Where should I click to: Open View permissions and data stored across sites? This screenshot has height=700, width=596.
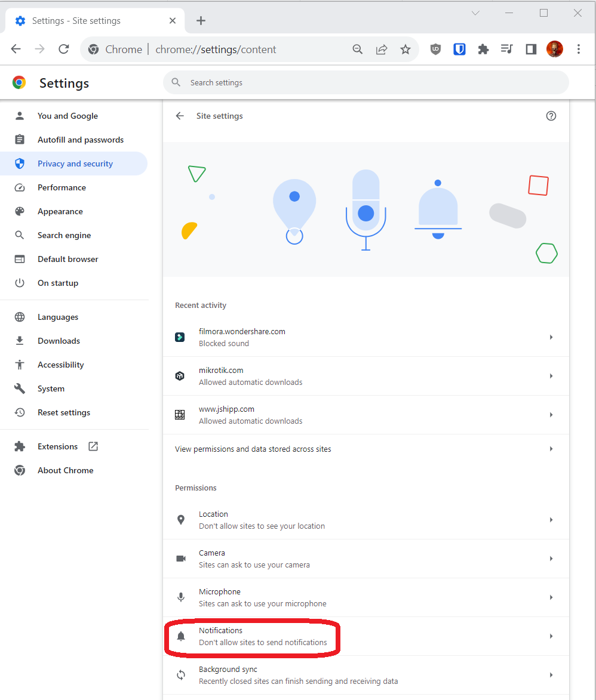pyautogui.click(x=366, y=449)
